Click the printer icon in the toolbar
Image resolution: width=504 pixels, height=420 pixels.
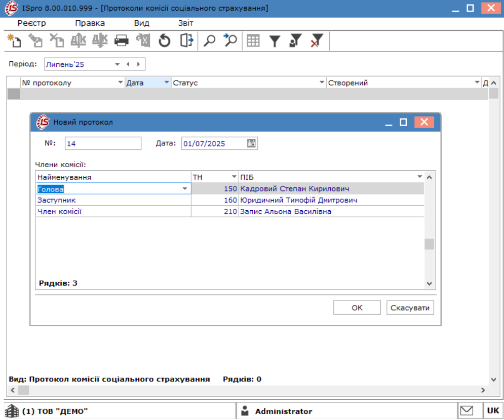point(122,41)
